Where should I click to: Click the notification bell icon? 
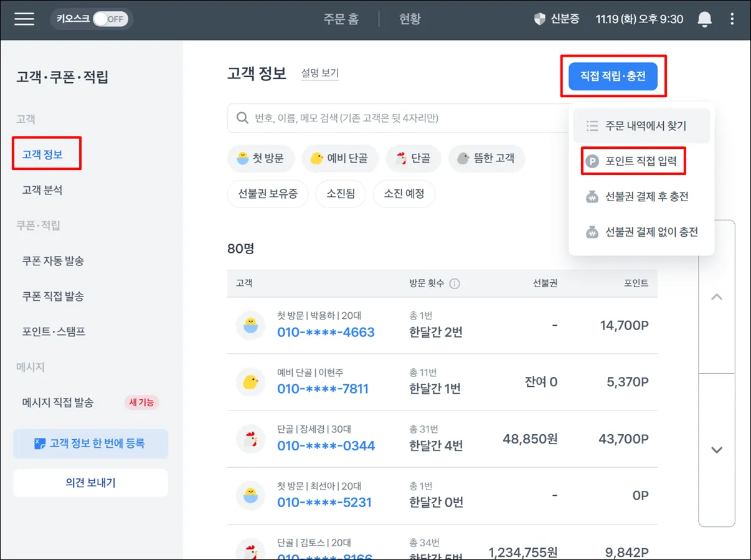coord(705,19)
